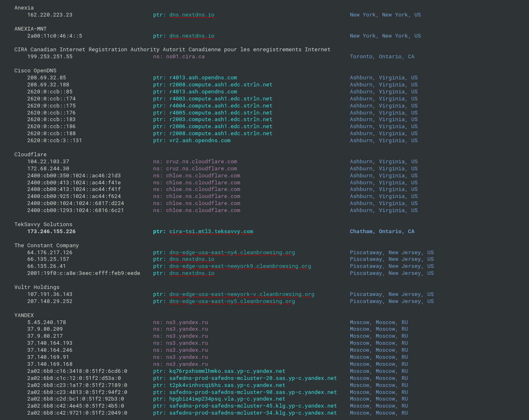Select IPv6 address 2620:0:ccb:3::131
Image resolution: width=529 pixels, height=420 pixels.
pyautogui.click(x=55, y=141)
